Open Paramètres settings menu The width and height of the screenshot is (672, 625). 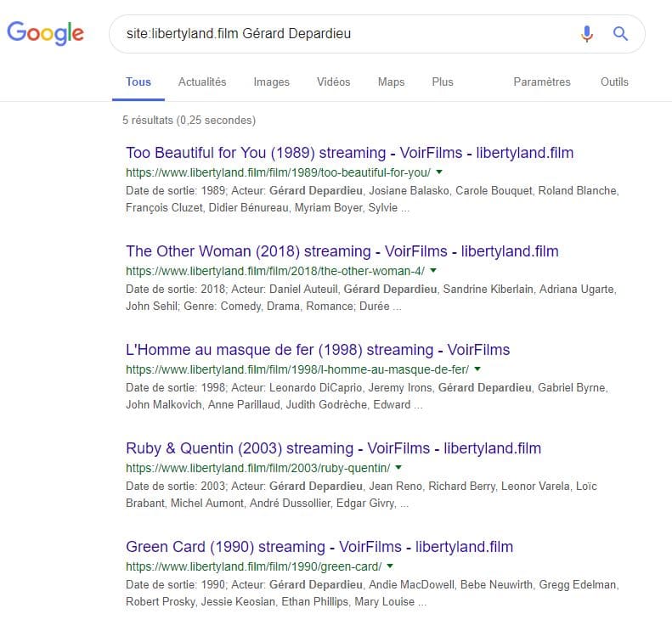coord(542,82)
